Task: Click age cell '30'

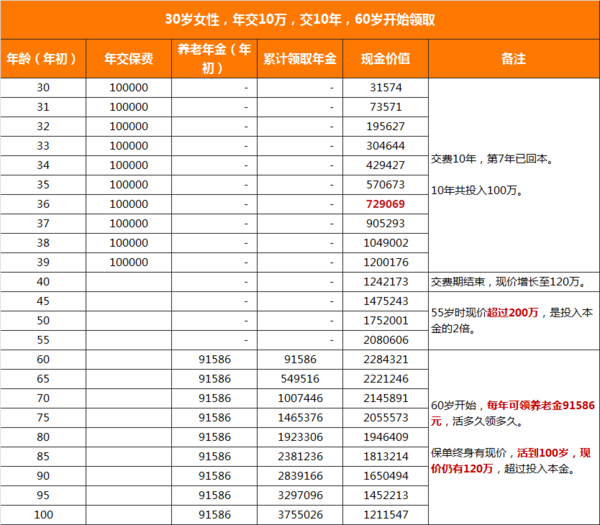Action: 43,88
